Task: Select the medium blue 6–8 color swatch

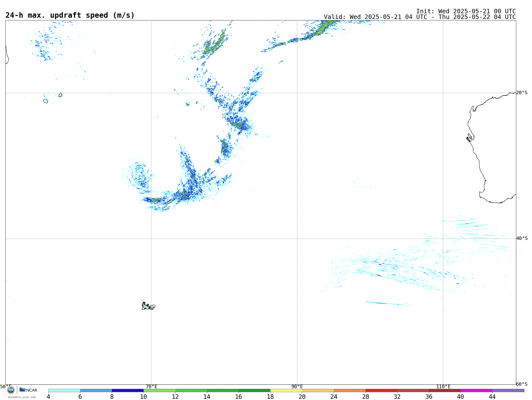Action: click(x=96, y=390)
